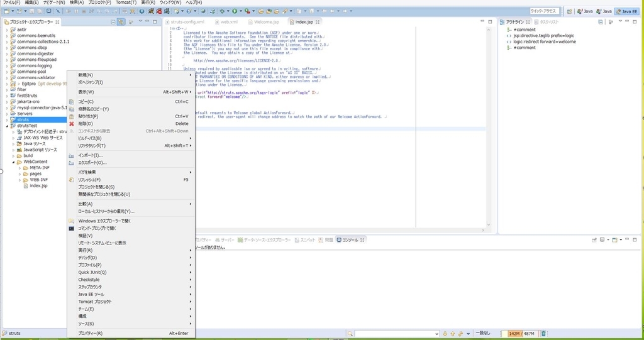
Task: Open the Checkstyle submenu
Action: tap(131, 280)
